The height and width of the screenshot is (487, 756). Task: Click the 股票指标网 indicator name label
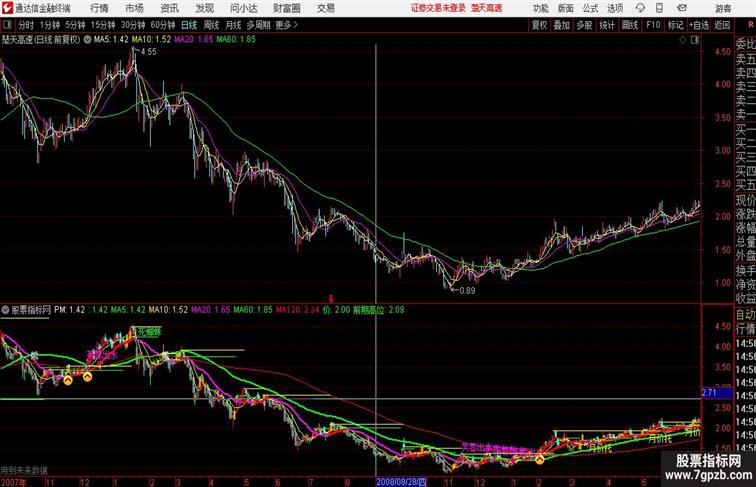(x=31, y=310)
